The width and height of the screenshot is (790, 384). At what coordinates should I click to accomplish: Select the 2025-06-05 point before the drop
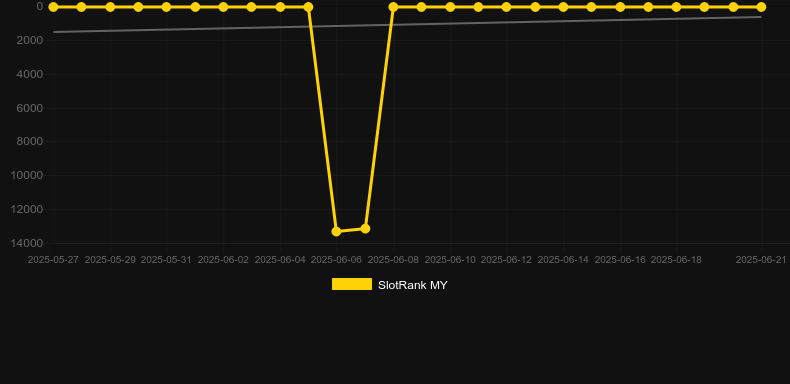tap(308, 7)
